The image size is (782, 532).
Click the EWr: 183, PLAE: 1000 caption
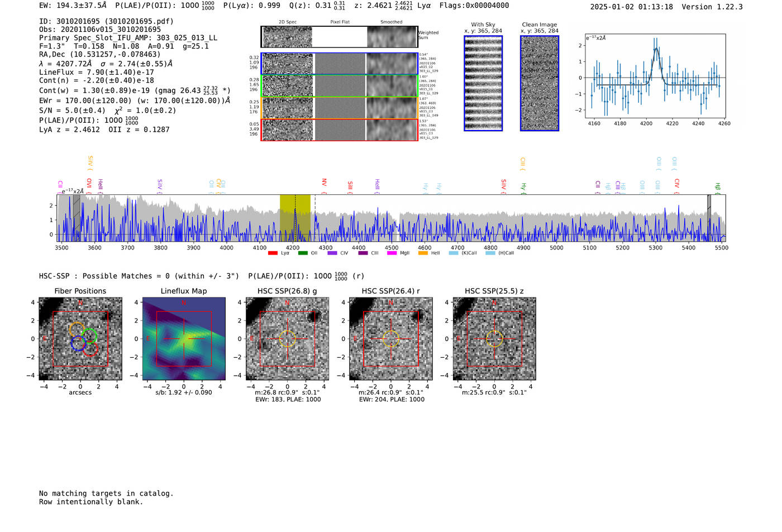(288, 400)
